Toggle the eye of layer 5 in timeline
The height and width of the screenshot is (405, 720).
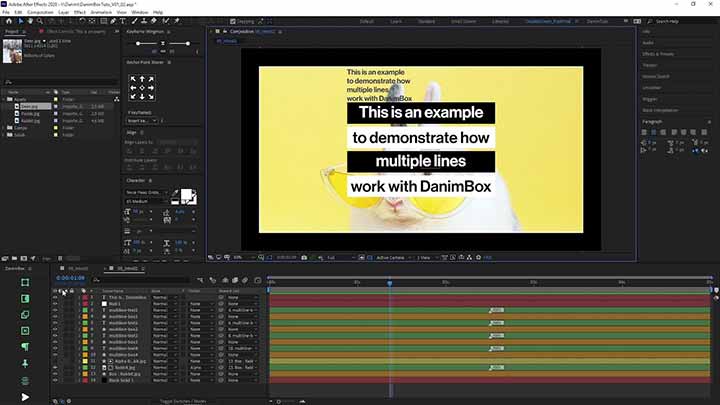[55, 323]
